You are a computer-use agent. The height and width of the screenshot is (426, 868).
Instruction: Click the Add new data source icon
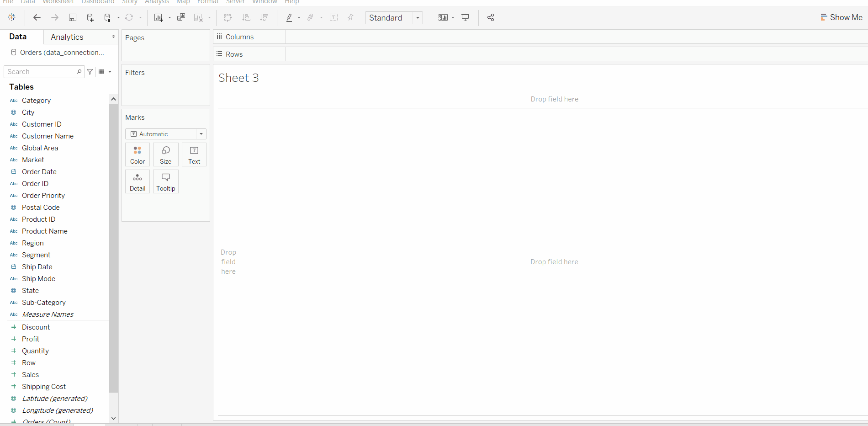point(90,17)
